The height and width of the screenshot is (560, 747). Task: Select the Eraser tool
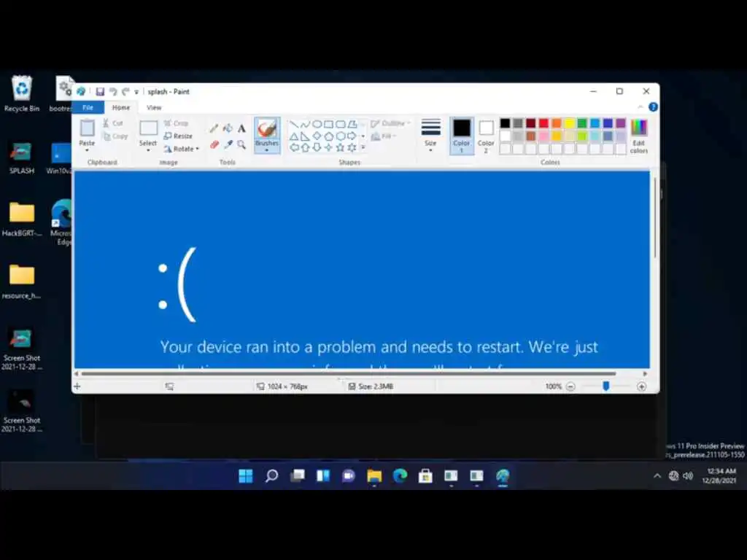(214, 144)
